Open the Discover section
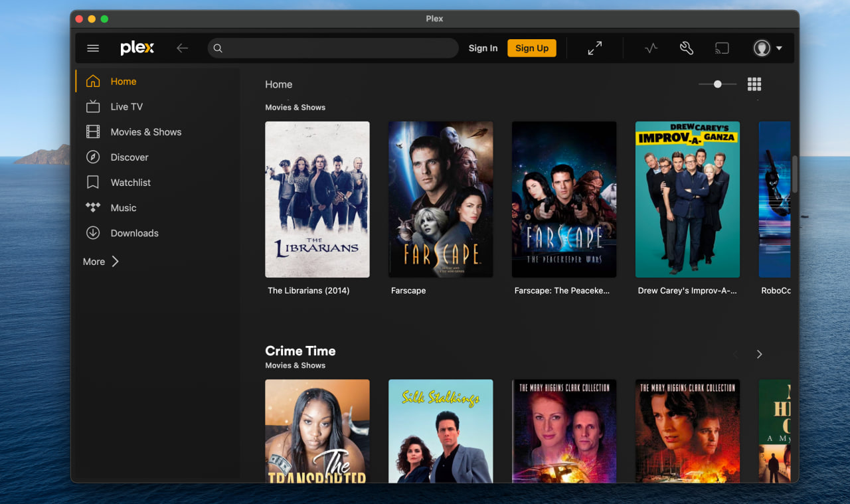 [129, 157]
